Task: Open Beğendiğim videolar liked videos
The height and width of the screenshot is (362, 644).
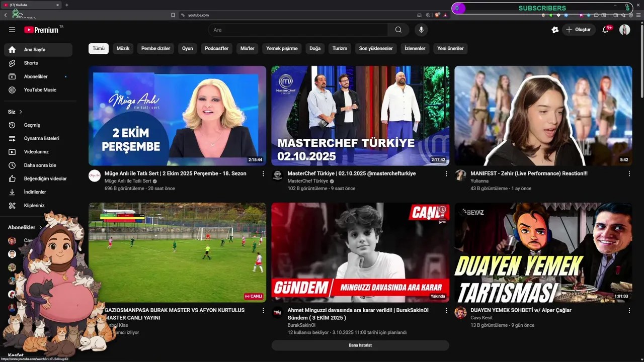Action: (x=38, y=178)
